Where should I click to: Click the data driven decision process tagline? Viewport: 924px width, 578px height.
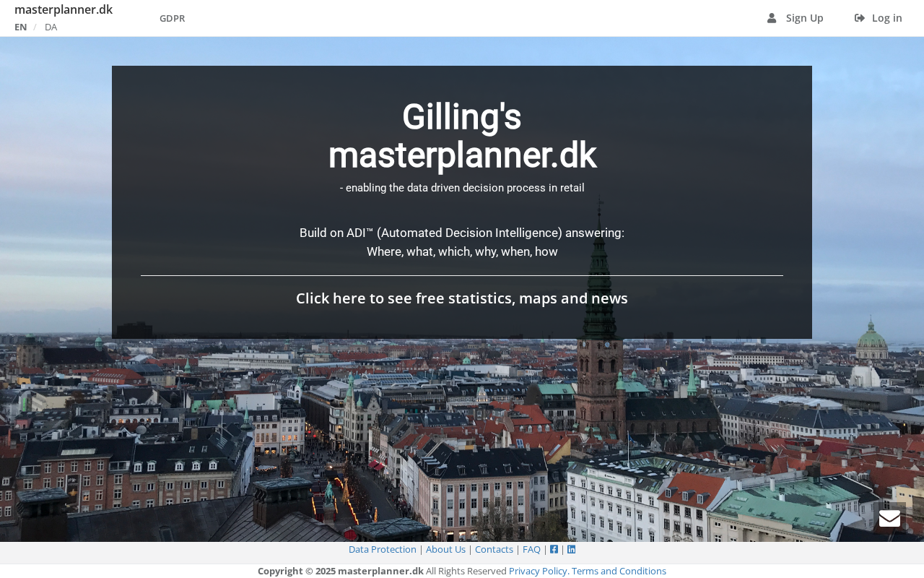coord(462,188)
